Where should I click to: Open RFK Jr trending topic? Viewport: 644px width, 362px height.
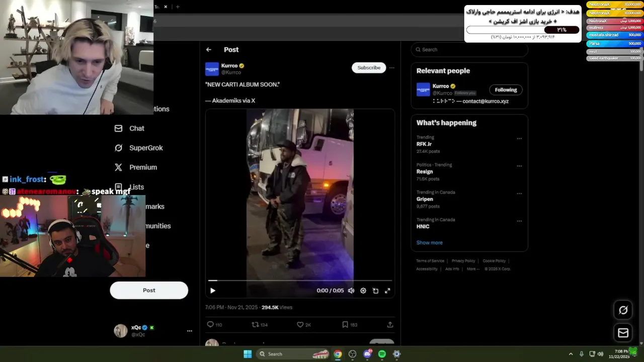[x=424, y=144]
